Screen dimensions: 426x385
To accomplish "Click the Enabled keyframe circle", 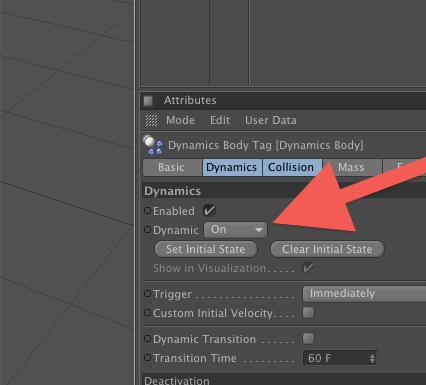I will tap(147, 211).
